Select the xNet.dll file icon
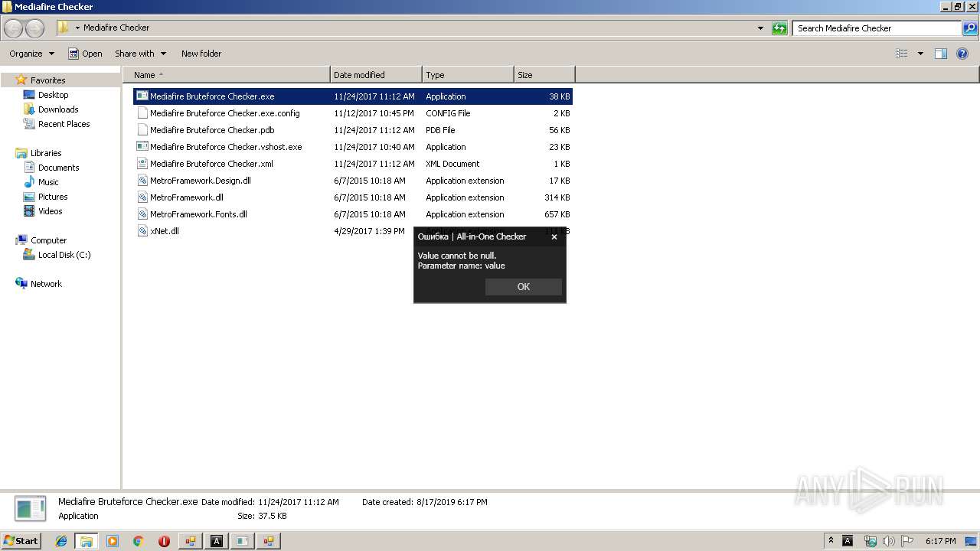Image resolution: width=980 pixels, height=551 pixels. pos(142,231)
